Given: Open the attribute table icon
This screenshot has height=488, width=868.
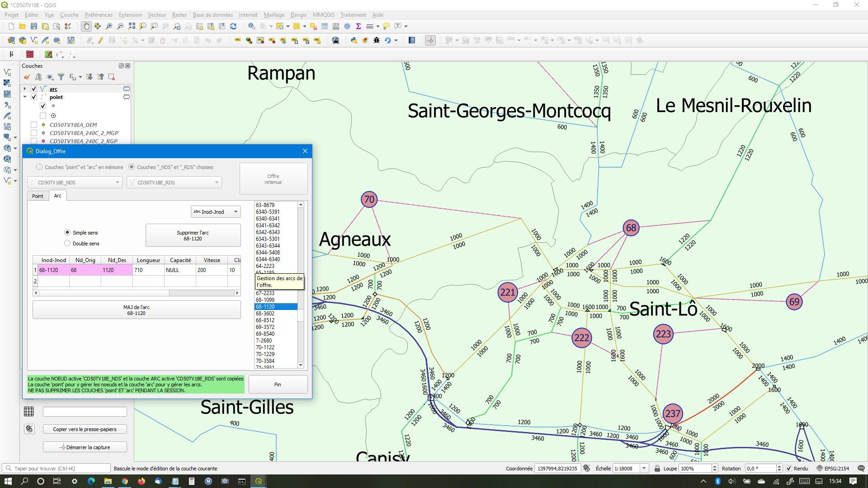Looking at the screenshot, I should tap(325, 26).
